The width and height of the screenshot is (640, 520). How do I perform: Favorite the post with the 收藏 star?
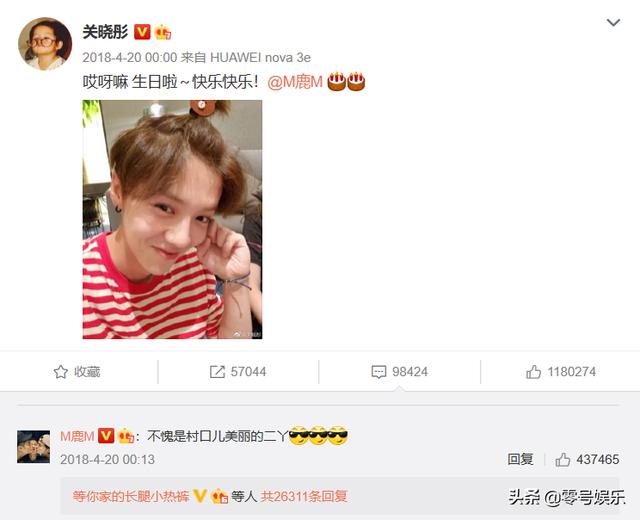click(x=77, y=372)
